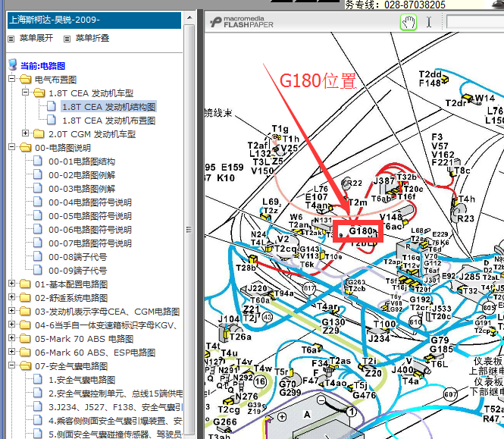The height and width of the screenshot is (439, 504).
Task: Click the 04-6当手自一体变速箱 folder icon
Action: (x=26, y=325)
